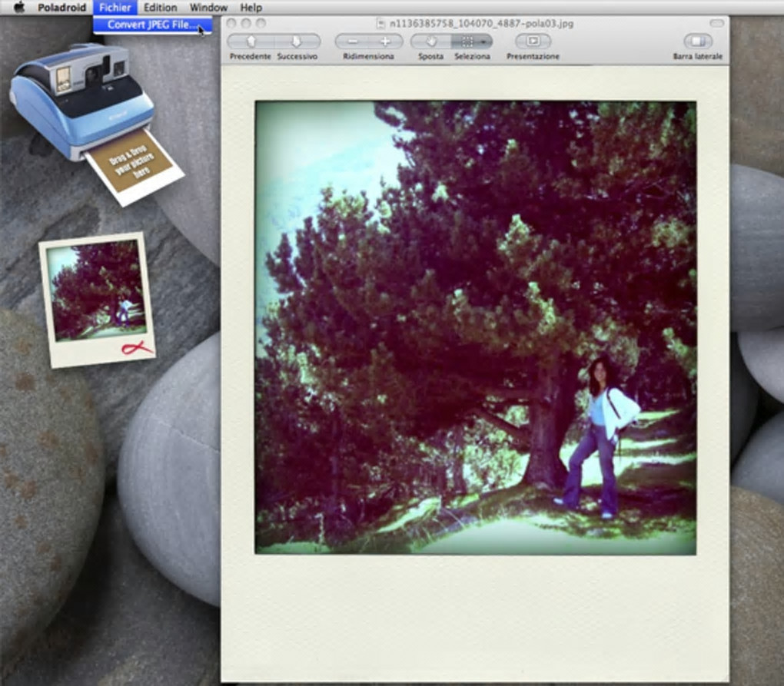Activate the Seleziona selection tool
The height and width of the screenshot is (686, 784).
click(466, 41)
